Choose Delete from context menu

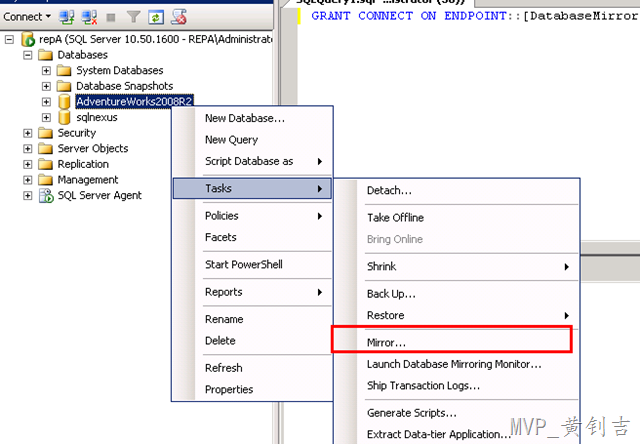[252, 341]
